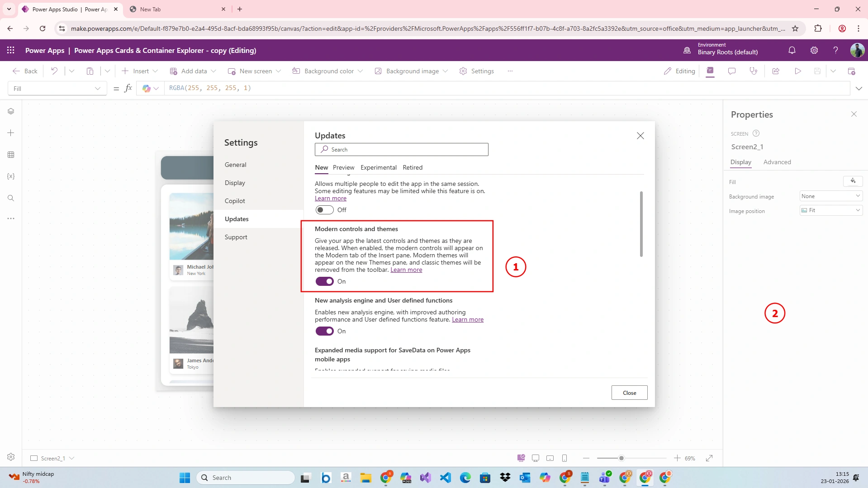Open the Power Apps waffle app launcher

11,50
